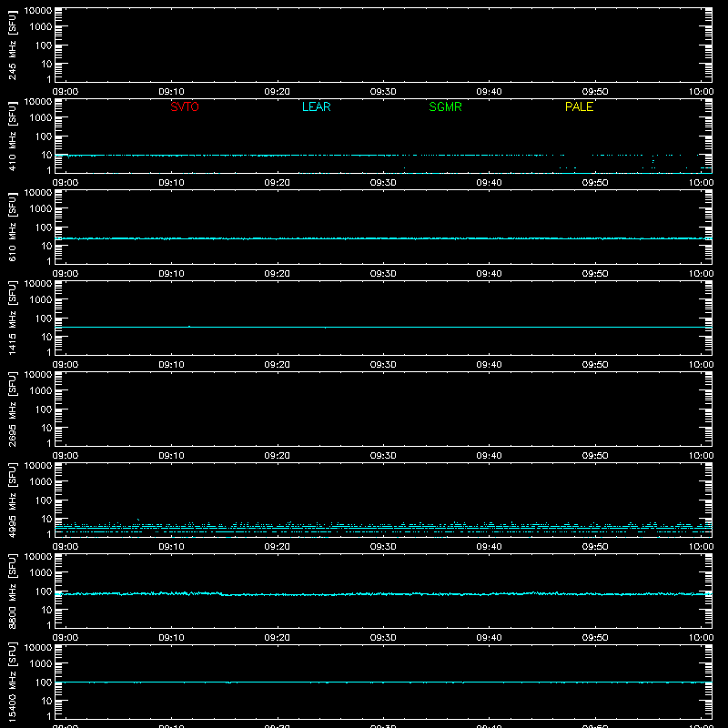This screenshot has height=728, width=728.
Task: Click 09:30 time label below 245 MHz plot
Action: [x=383, y=92]
